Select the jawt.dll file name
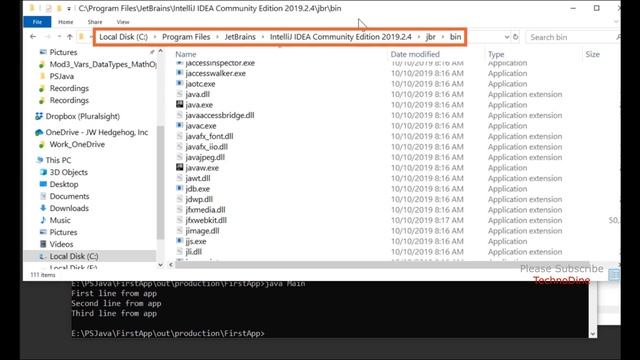This screenshot has height=360, width=640. [198, 178]
